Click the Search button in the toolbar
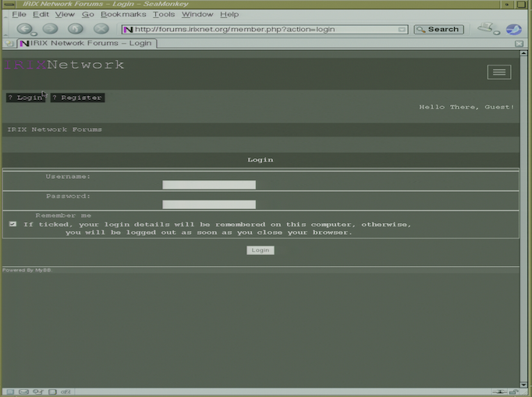The width and height of the screenshot is (532, 397). click(438, 30)
